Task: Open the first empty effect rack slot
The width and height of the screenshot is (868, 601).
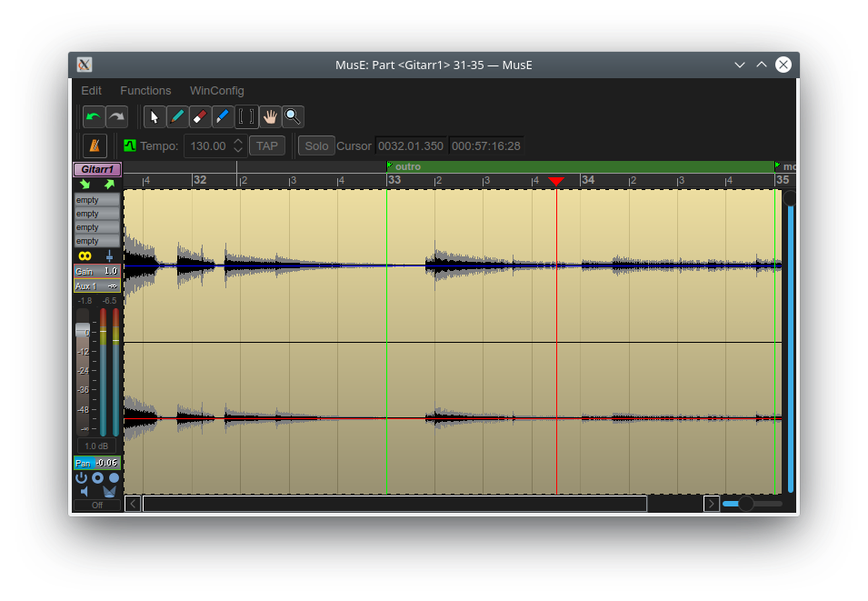Action: [x=96, y=200]
